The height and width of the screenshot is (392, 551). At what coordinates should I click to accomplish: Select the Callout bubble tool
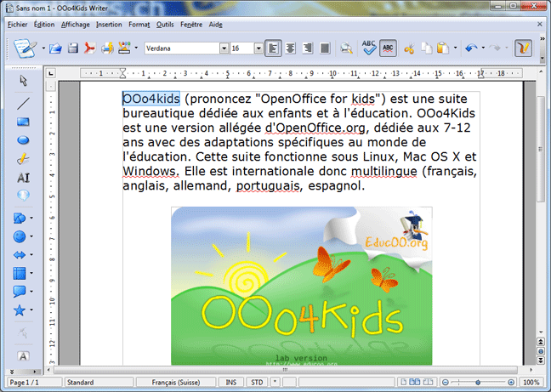(x=23, y=196)
